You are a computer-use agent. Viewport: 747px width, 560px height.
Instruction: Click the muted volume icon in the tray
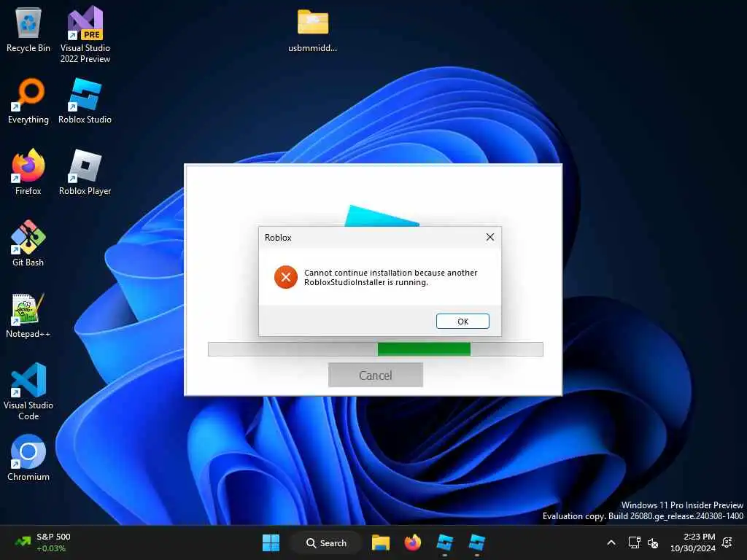pos(653,542)
